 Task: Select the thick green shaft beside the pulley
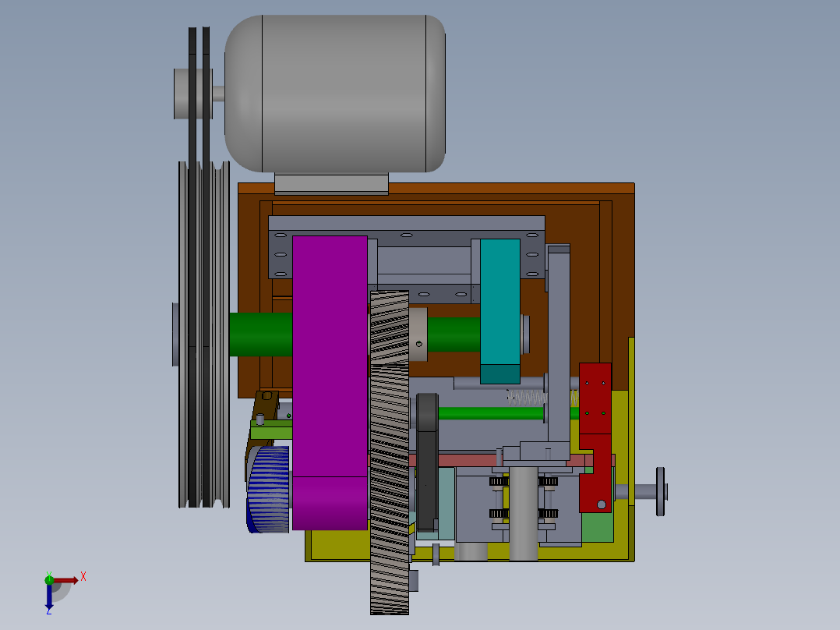click(261, 335)
